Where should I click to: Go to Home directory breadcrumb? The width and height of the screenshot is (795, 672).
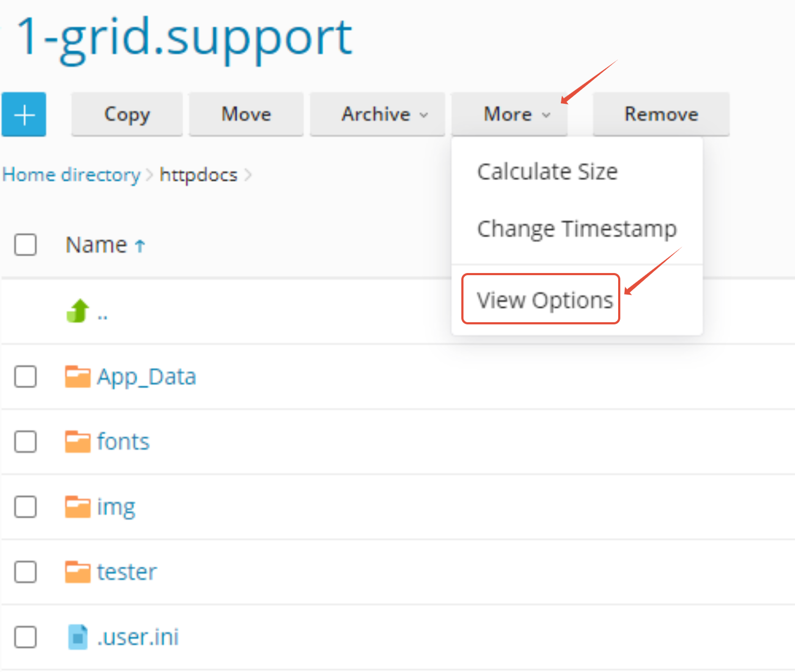point(71,175)
